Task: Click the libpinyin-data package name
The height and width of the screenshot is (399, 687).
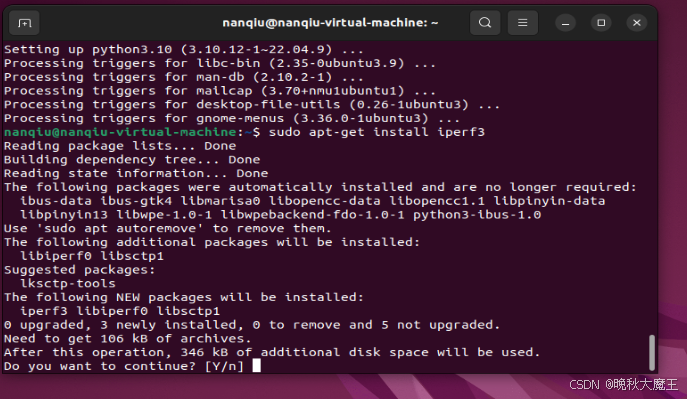Action: click(x=549, y=201)
